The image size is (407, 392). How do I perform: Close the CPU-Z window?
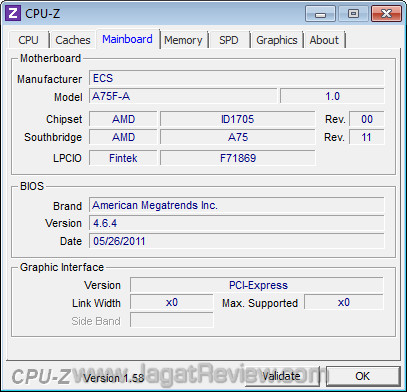click(386, 14)
